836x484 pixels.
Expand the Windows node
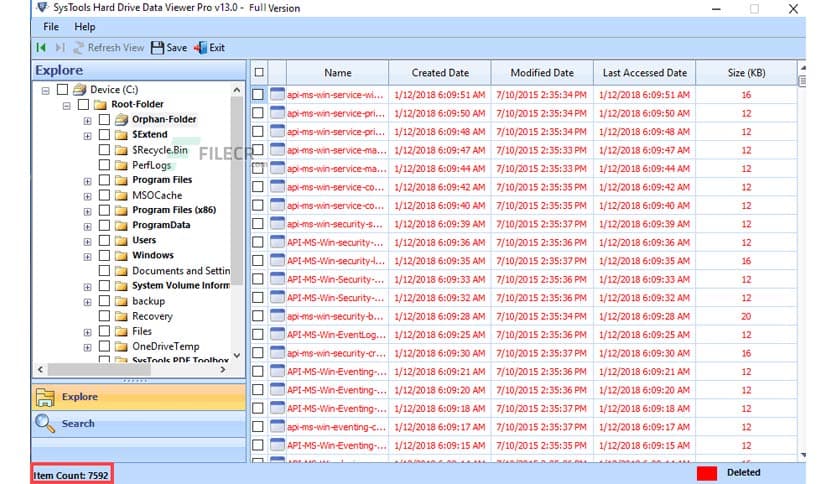pyautogui.click(x=87, y=257)
